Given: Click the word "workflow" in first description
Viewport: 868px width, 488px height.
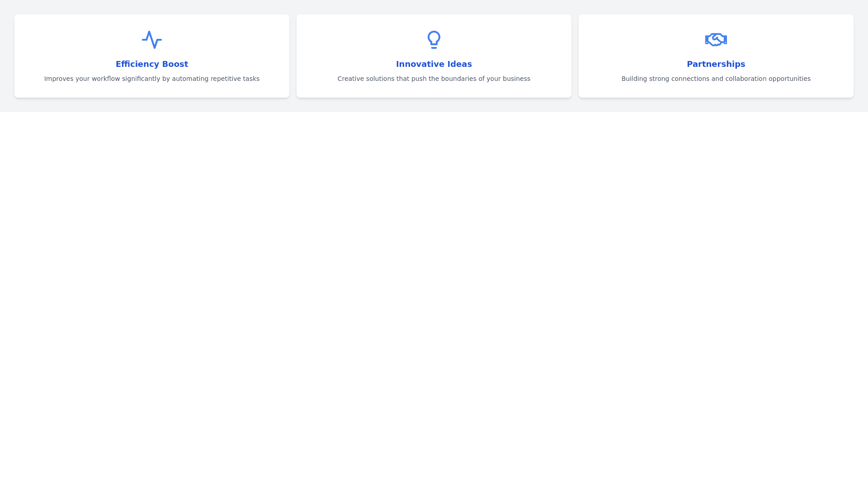Looking at the screenshot, I should click(106, 79).
